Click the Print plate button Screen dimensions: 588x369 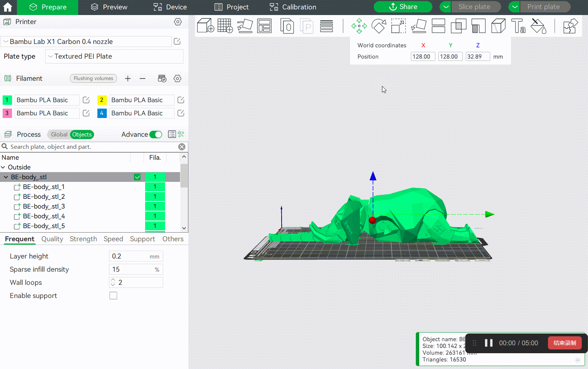click(545, 7)
